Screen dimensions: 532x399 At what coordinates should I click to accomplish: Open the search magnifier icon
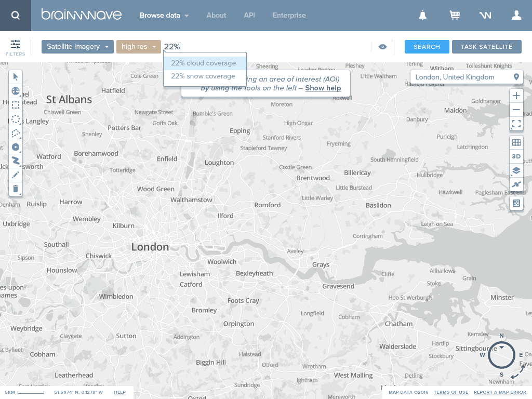pos(15,15)
